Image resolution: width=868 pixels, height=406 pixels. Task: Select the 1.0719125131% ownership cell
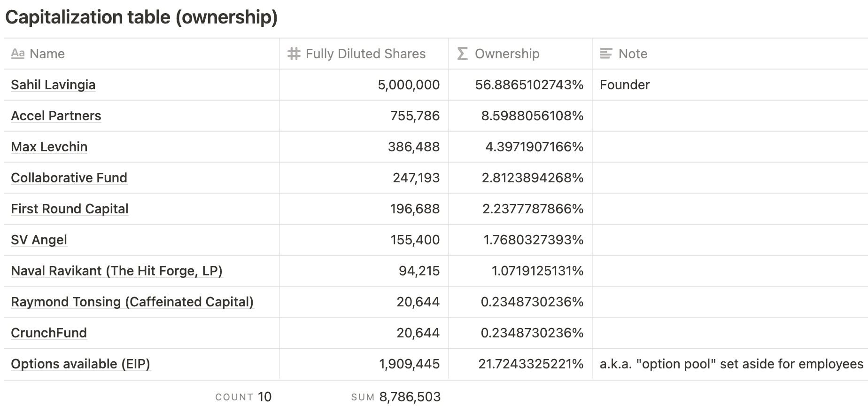pos(520,271)
